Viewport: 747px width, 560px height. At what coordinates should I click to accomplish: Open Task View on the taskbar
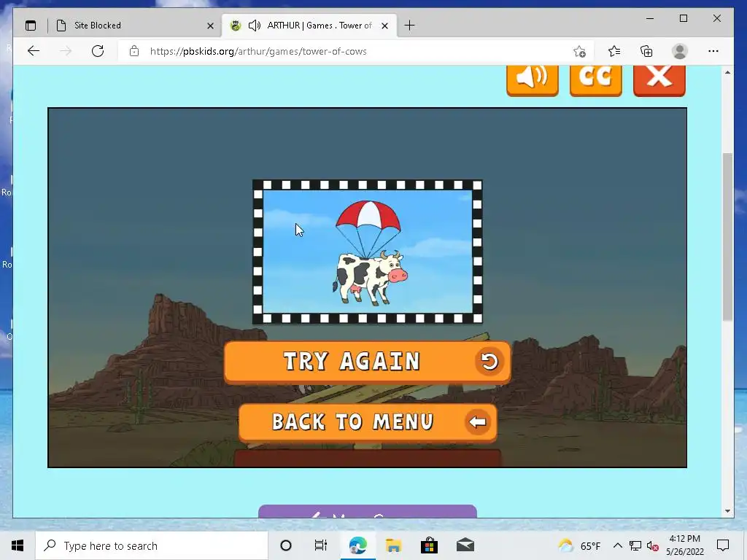pos(321,545)
